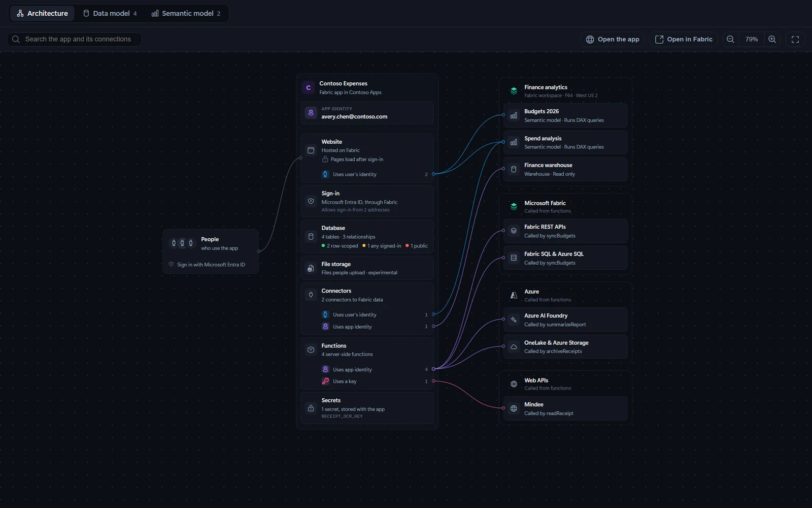Click the Finance analytics workspace icon
The height and width of the screenshot is (508, 812).
point(514,91)
